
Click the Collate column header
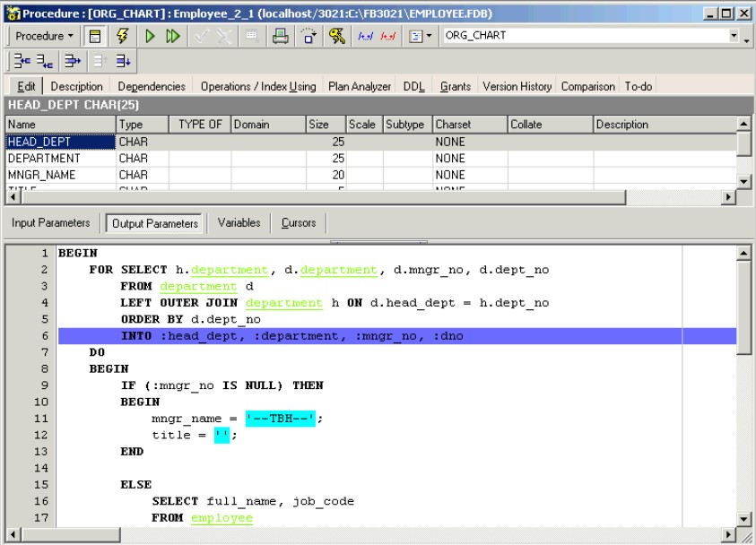pyautogui.click(x=550, y=125)
